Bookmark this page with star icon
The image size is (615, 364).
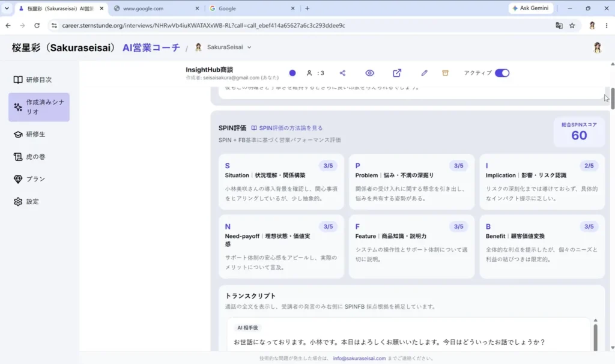(x=572, y=25)
